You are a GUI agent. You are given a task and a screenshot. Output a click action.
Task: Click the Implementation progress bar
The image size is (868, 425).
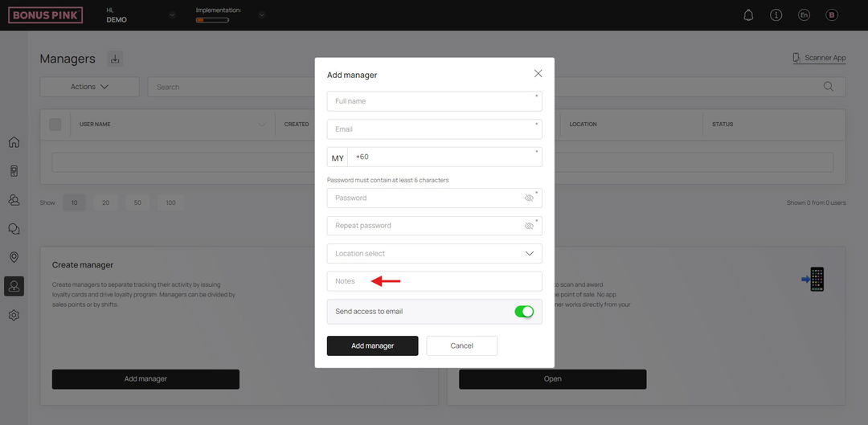click(x=212, y=20)
